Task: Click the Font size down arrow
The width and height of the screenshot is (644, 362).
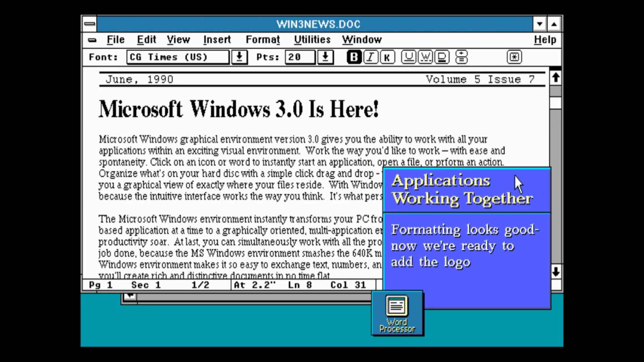Action: click(325, 57)
